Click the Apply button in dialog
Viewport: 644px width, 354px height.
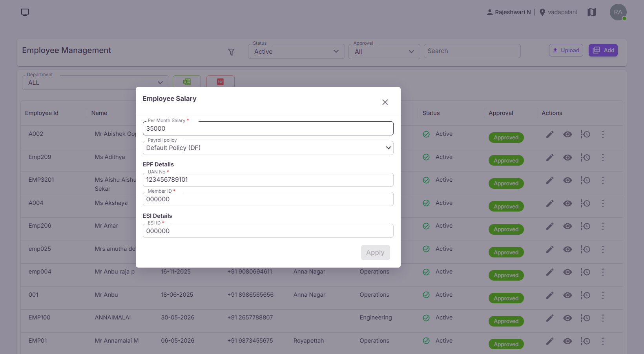tap(375, 252)
